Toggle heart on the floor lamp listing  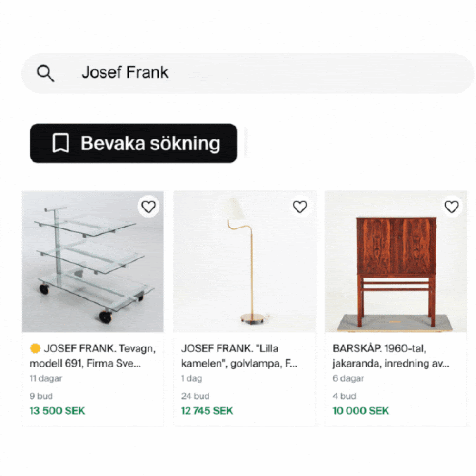point(300,207)
